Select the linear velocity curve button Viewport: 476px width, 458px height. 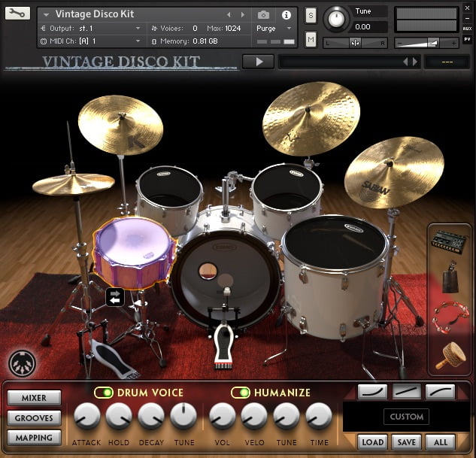pos(407,392)
